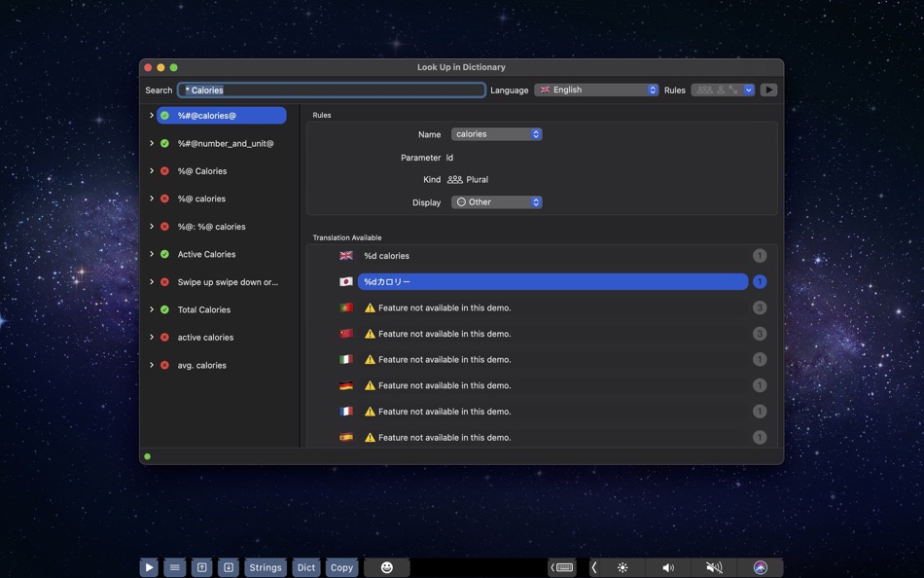924x578 pixels.
Task: Click the red X icon beside Swipe up swipe down
Action: (165, 282)
